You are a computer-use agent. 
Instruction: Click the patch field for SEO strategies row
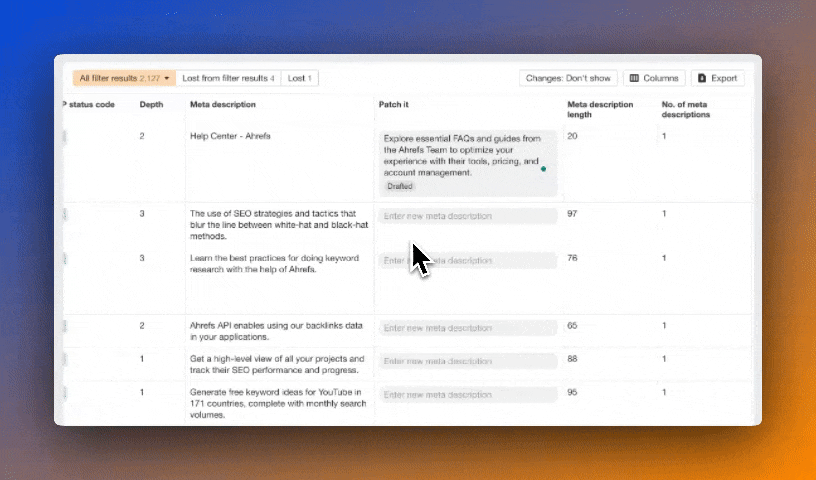coord(468,216)
